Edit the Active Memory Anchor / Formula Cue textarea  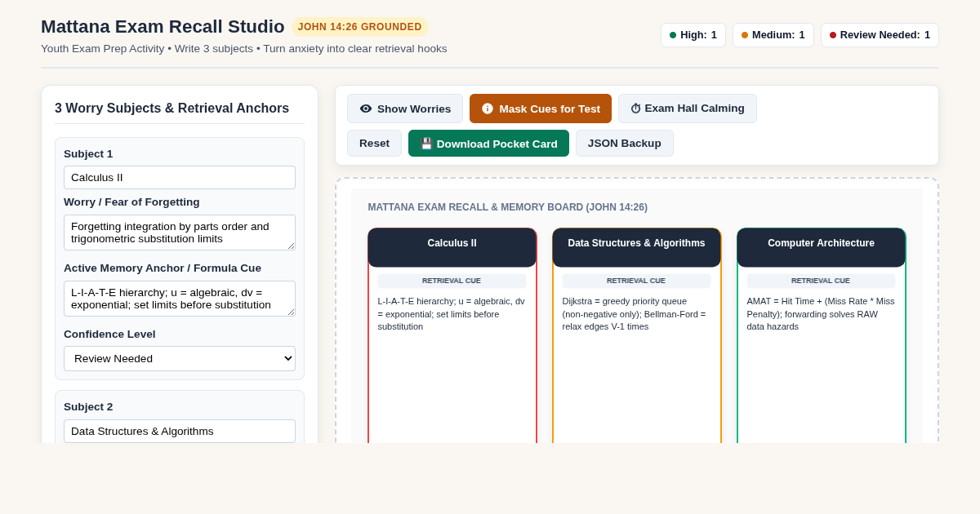180,299
